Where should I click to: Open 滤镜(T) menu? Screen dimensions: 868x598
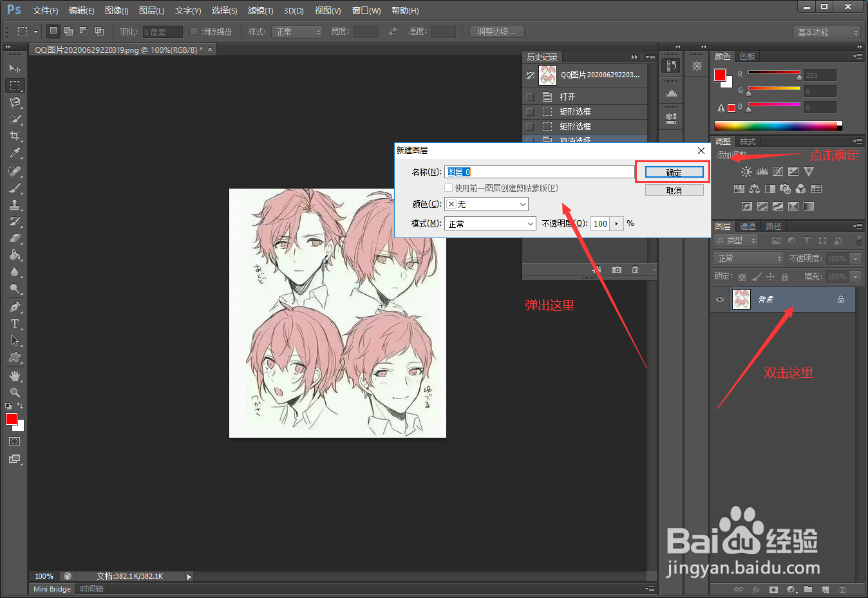(260, 11)
